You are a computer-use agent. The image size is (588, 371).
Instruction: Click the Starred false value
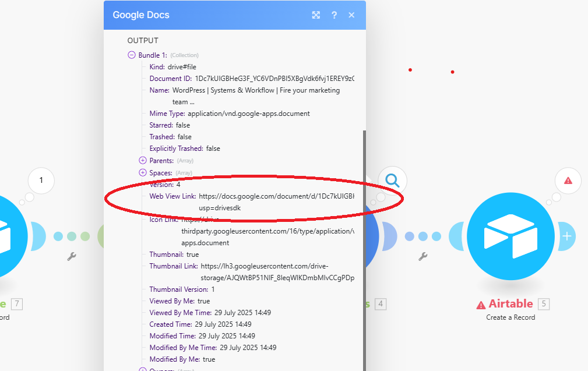pos(183,125)
